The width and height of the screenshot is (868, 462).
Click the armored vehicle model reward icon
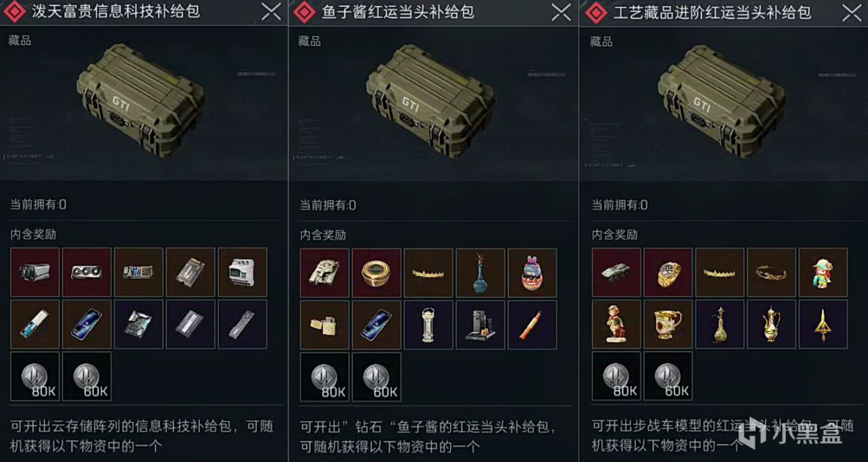tap(616, 273)
